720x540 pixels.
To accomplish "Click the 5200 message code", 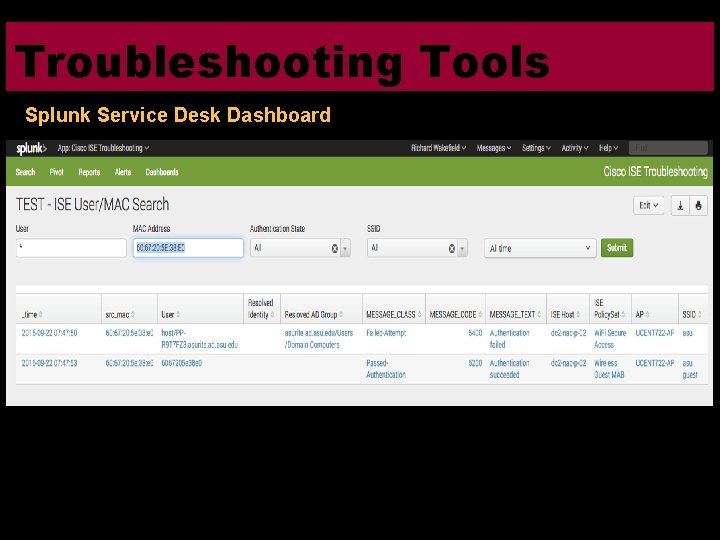I will pos(475,363).
